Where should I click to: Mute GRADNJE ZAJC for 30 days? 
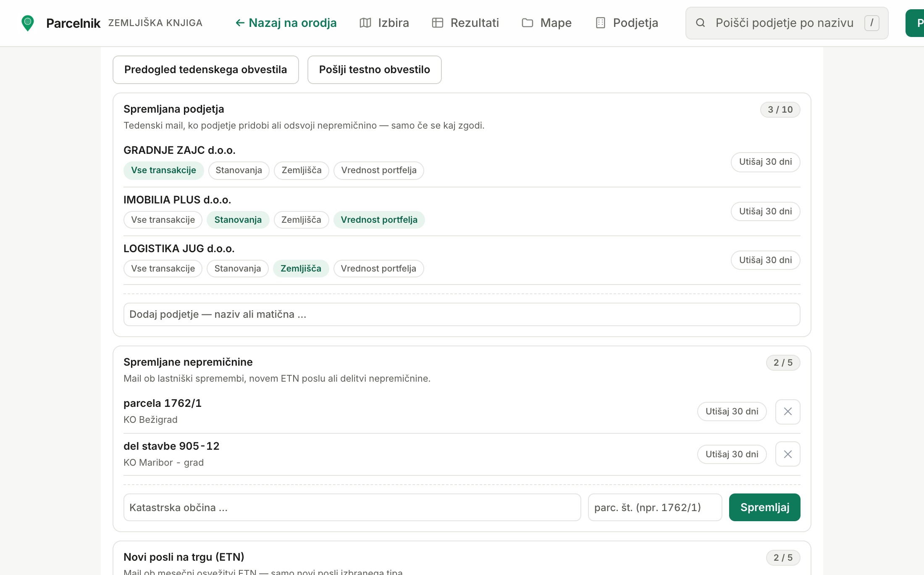pos(766,162)
